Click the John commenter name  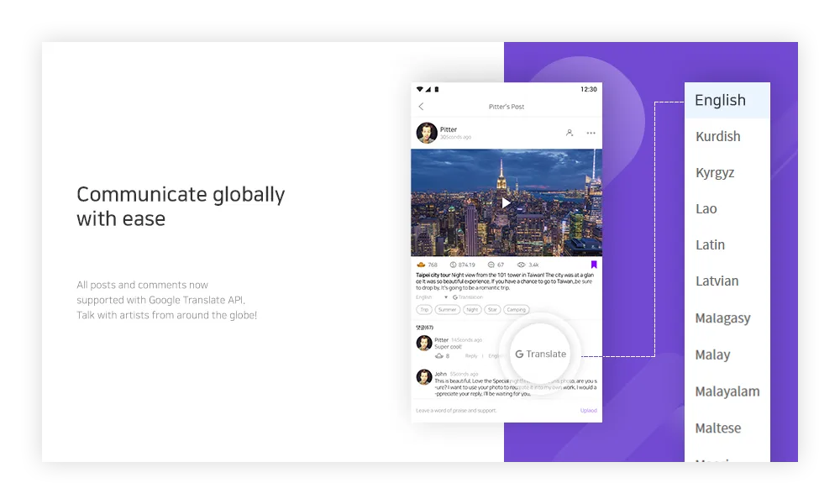[440, 374]
